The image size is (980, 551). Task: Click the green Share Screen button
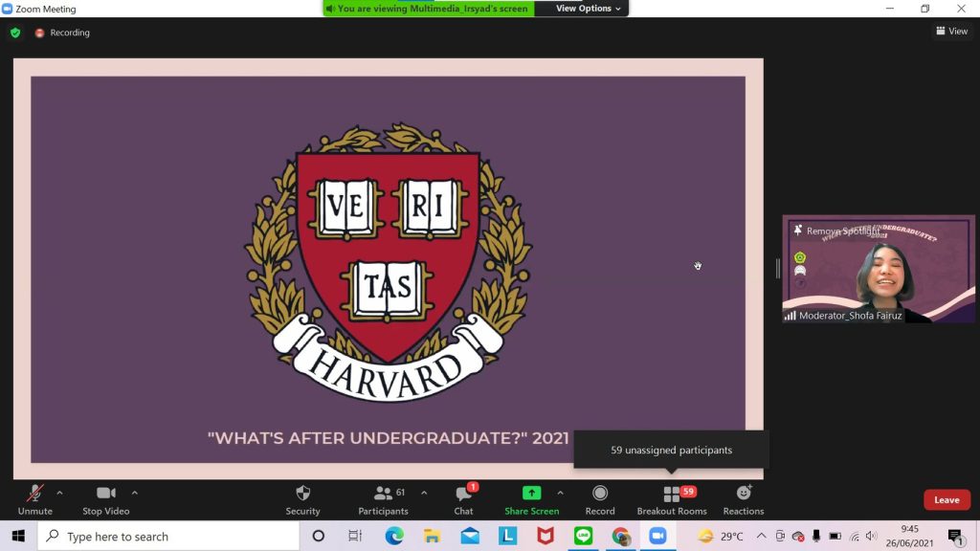coord(531,499)
